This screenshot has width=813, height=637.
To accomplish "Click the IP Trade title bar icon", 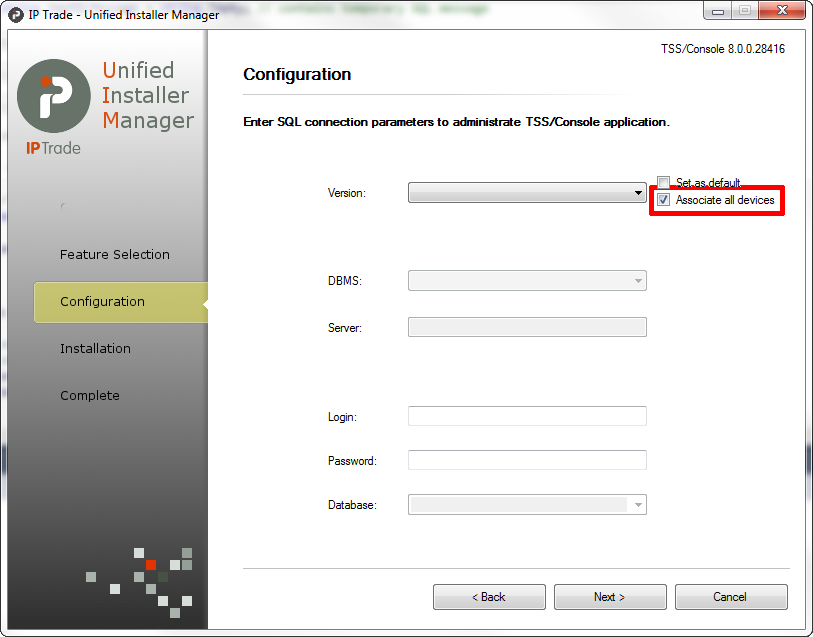I will tap(16, 15).
